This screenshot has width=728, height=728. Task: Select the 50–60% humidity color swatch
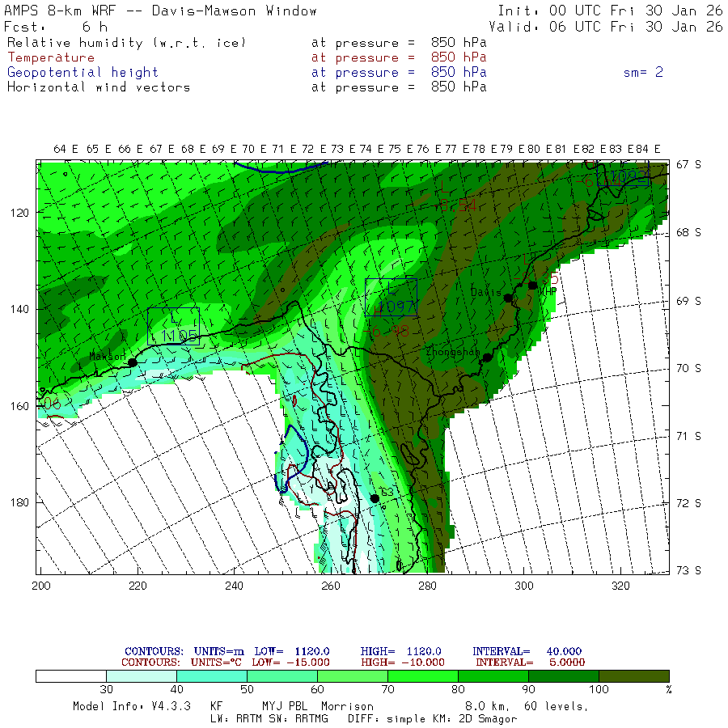[x=282, y=676]
